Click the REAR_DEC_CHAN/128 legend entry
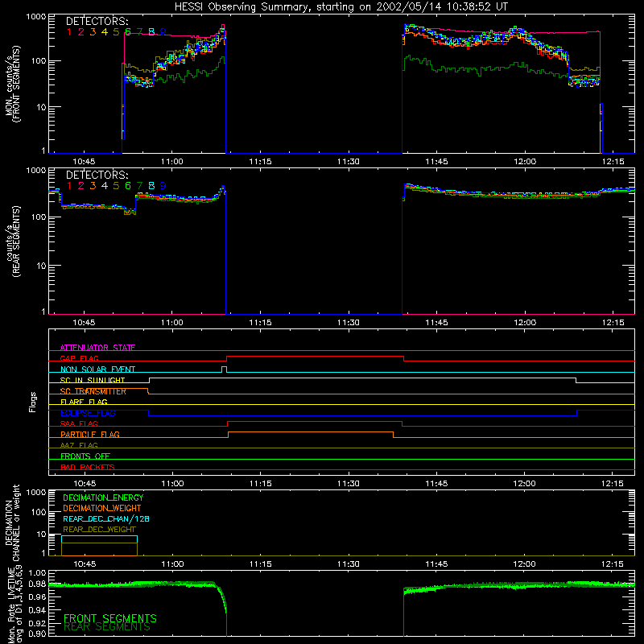644x644 pixels. 106,518
